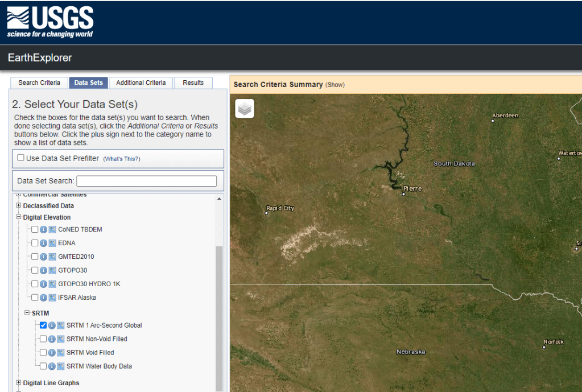Check the SRTM Water Body Data box
The height and width of the screenshot is (392, 582).
(x=43, y=366)
